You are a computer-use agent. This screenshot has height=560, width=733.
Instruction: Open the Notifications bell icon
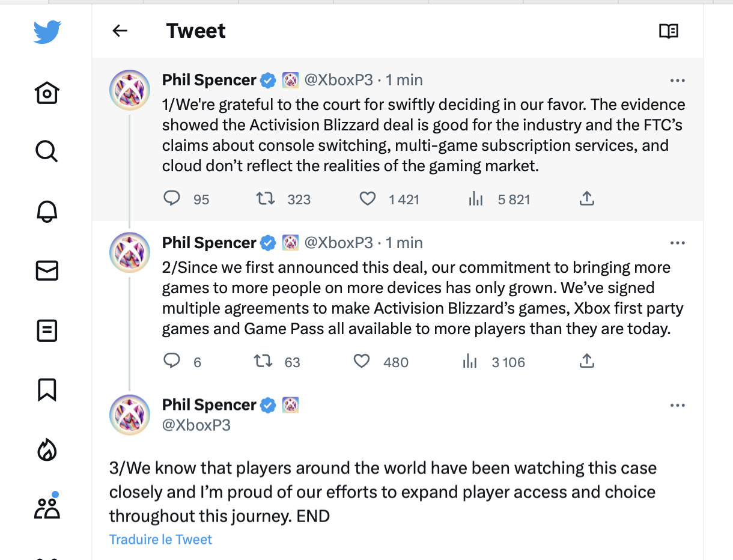point(47,211)
